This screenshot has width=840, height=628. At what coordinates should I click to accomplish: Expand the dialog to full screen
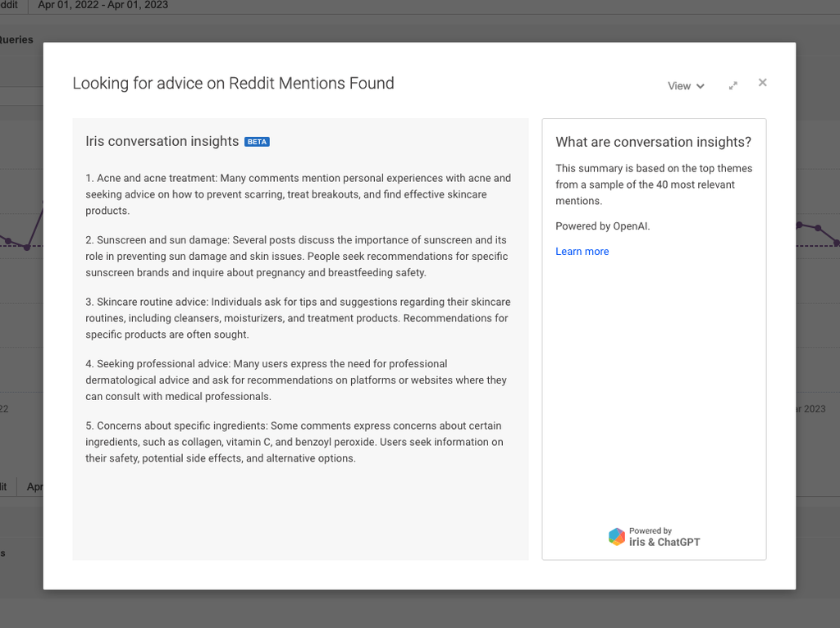pyautogui.click(x=733, y=86)
